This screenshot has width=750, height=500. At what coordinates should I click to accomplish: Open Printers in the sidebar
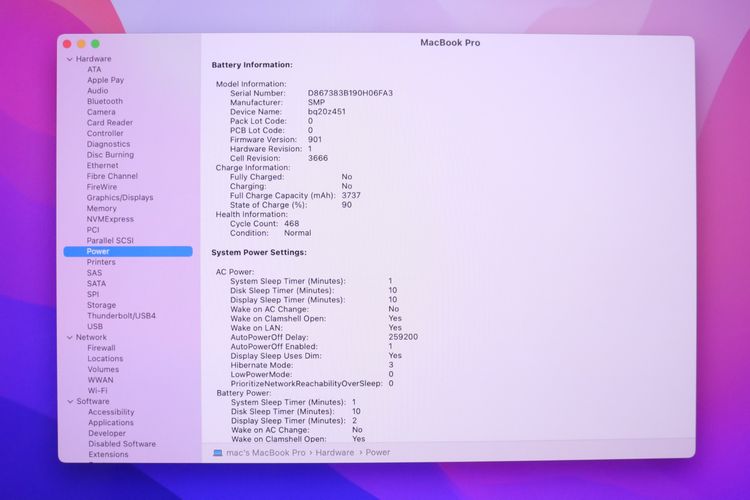pyautogui.click(x=101, y=262)
